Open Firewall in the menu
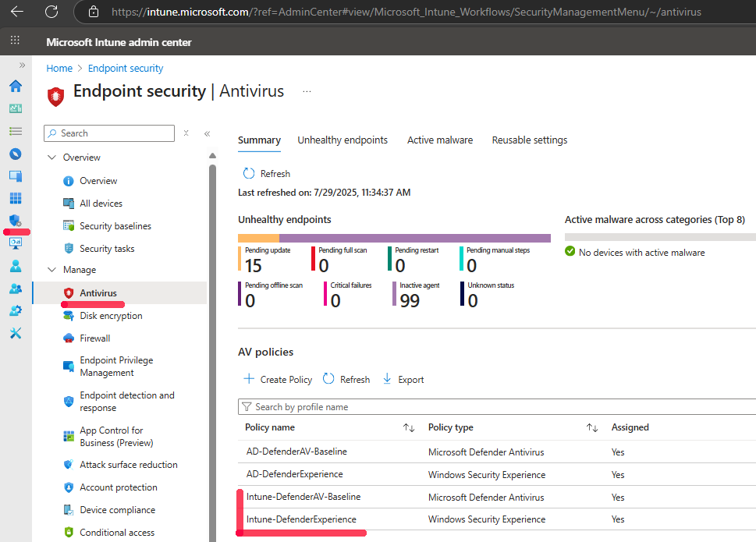Viewport: 756px width, 542px height. tap(95, 338)
